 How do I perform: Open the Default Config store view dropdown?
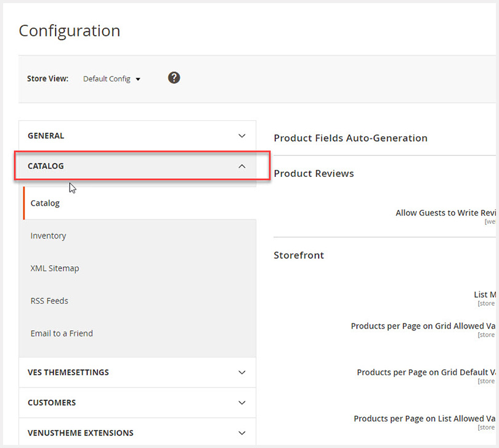click(x=112, y=78)
